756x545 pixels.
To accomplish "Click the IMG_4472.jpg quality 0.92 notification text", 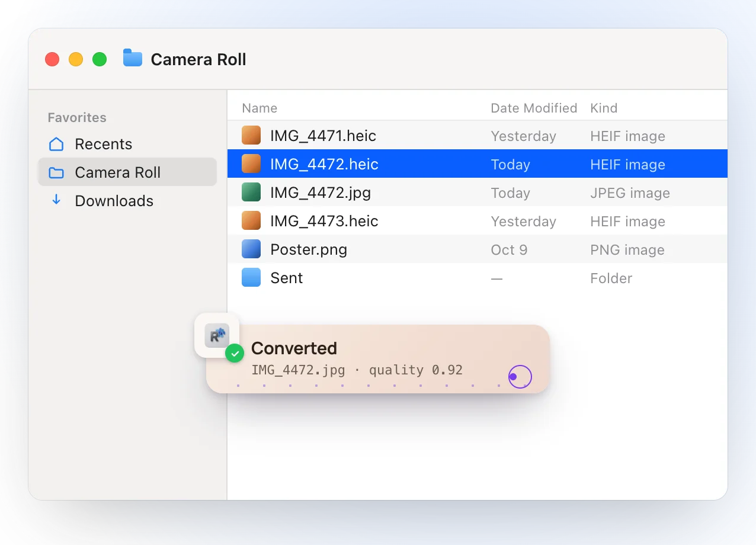I will tap(357, 370).
